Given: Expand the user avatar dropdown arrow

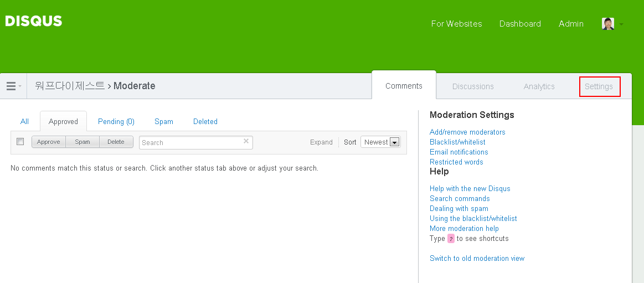Looking at the screenshot, I should (x=621, y=24).
